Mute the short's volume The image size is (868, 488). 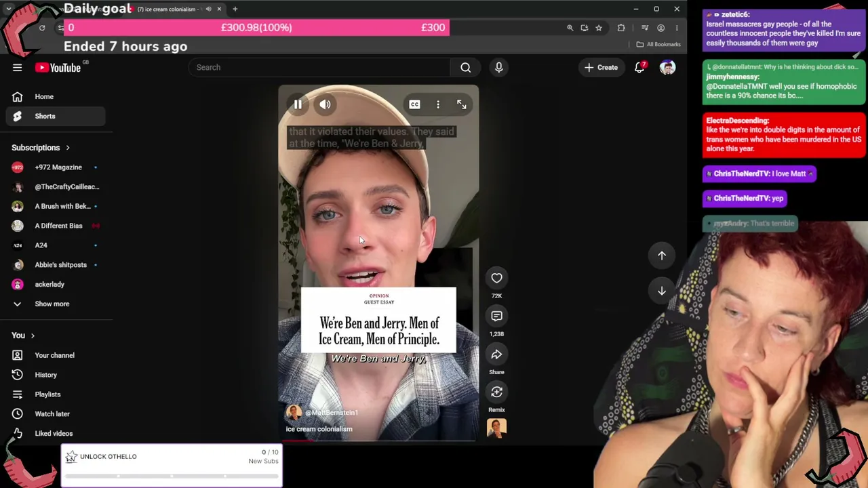point(325,104)
